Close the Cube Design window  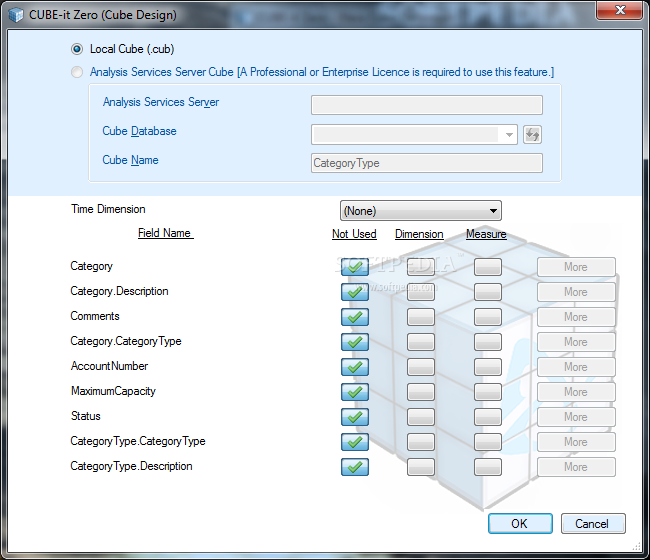tap(620, 10)
